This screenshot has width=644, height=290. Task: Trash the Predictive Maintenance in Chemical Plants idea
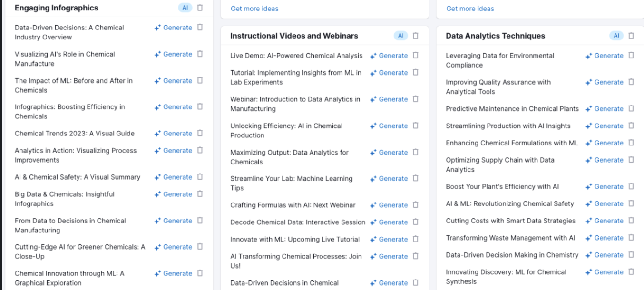631,109
